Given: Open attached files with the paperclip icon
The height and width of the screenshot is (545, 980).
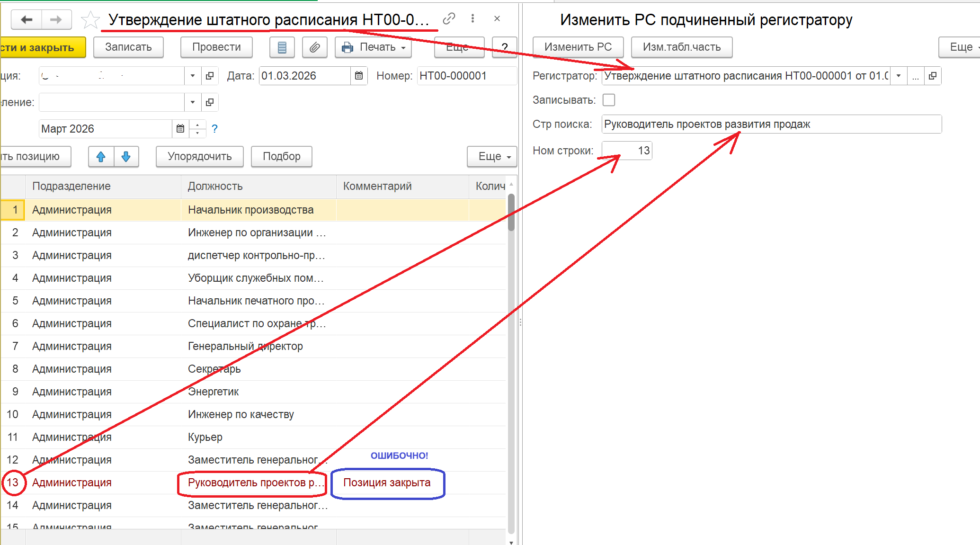Looking at the screenshot, I should pyautogui.click(x=314, y=47).
